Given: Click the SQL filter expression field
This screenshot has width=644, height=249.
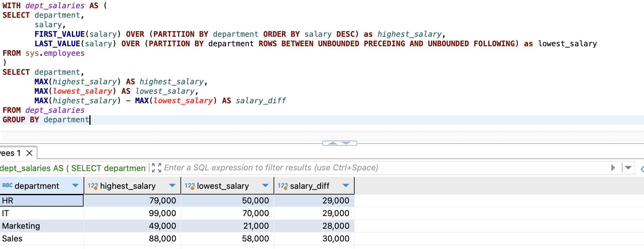Looking at the screenshot, I should pyautogui.click(x=385, y=168).
